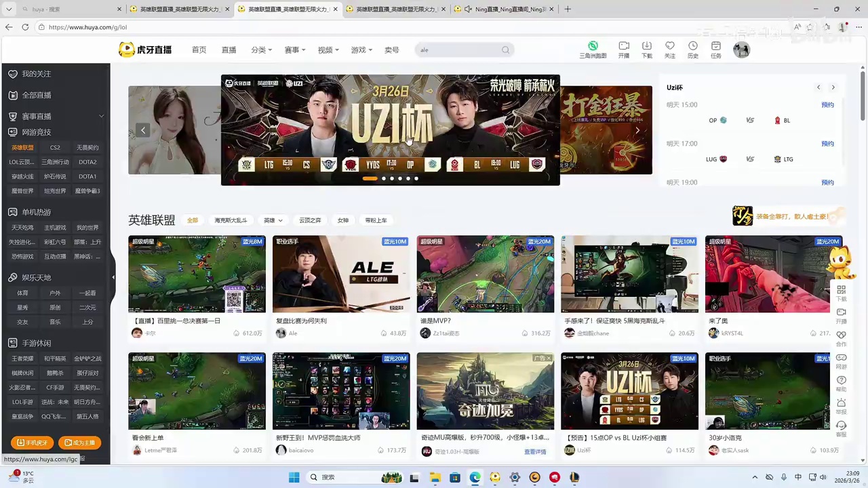Open the 英雄 filter dropdown

point(273,220)
